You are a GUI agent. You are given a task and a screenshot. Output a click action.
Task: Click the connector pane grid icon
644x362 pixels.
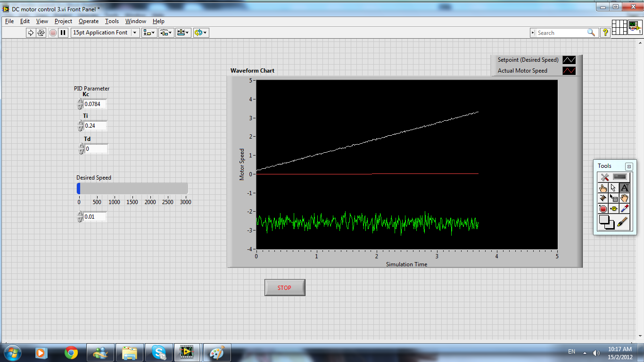(619, 27)
